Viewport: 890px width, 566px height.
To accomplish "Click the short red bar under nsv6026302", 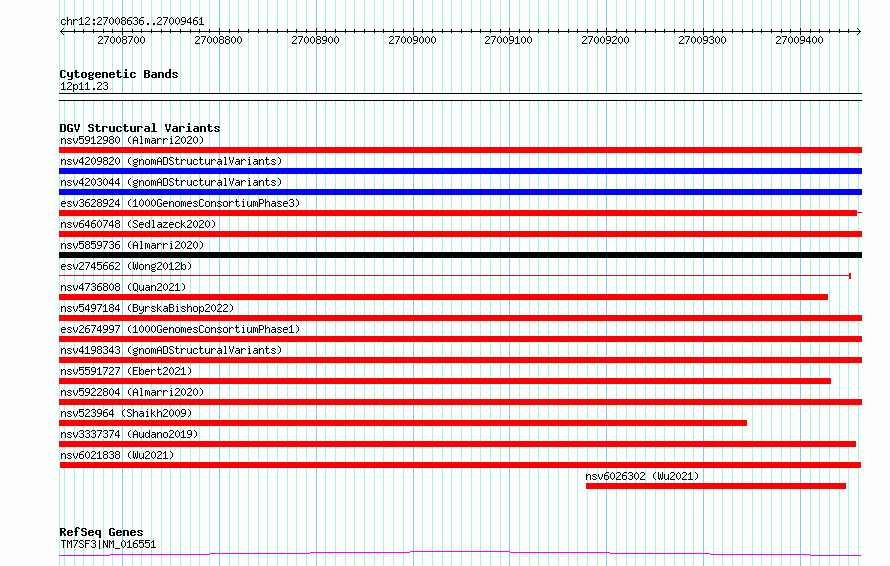I will 716,486.
